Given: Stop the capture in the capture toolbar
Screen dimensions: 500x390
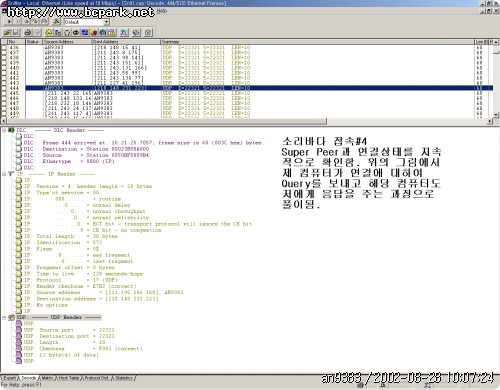Looking at the screenshot, I should point(27,22).
